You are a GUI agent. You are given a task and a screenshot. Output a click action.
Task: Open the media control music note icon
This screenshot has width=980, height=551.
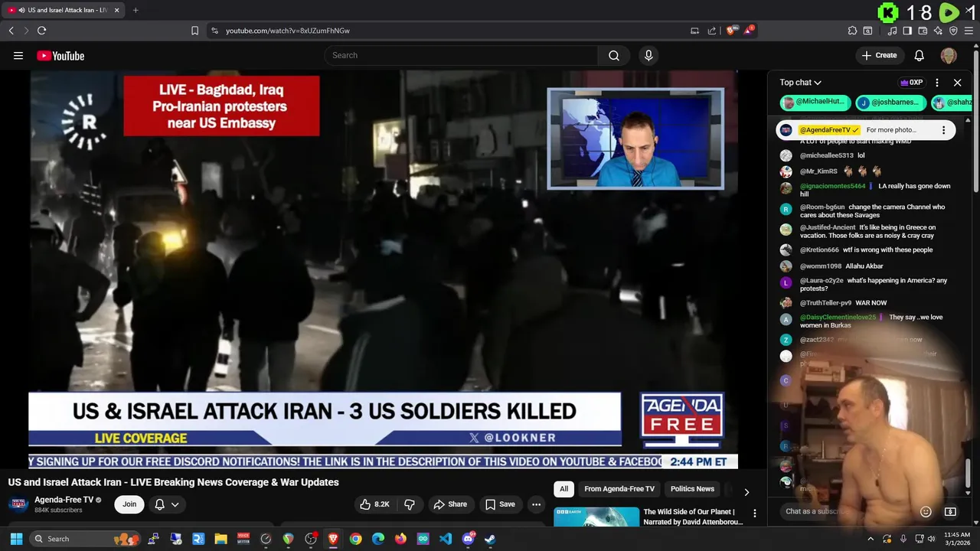tap(892, 31)
